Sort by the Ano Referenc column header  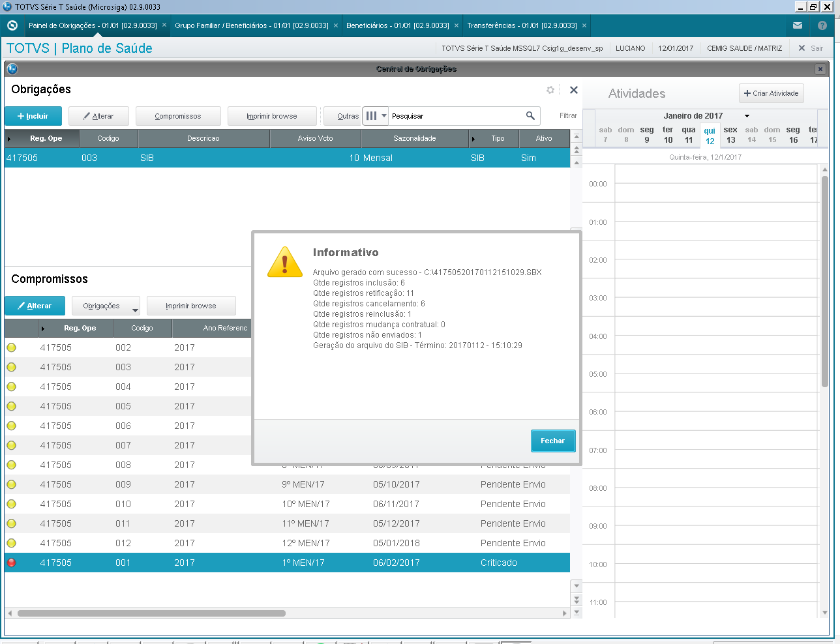(212, 328)
